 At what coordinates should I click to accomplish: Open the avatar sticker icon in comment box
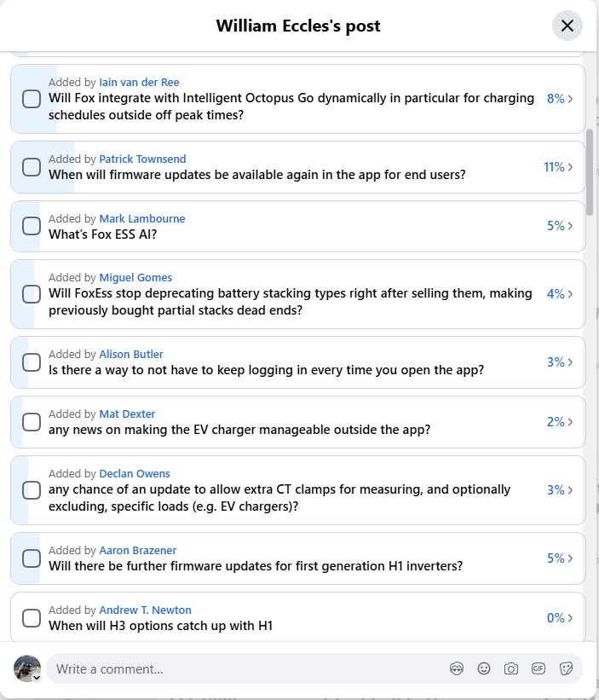pos(456,668)
